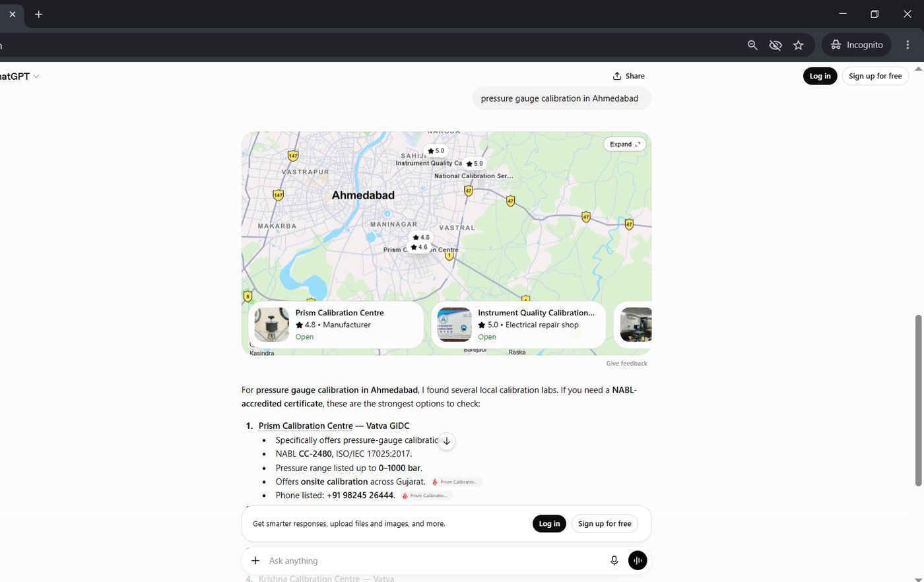Click the microphone dictation icon
This screenshot has height=582, width=924.
click(x=614, y=561)
